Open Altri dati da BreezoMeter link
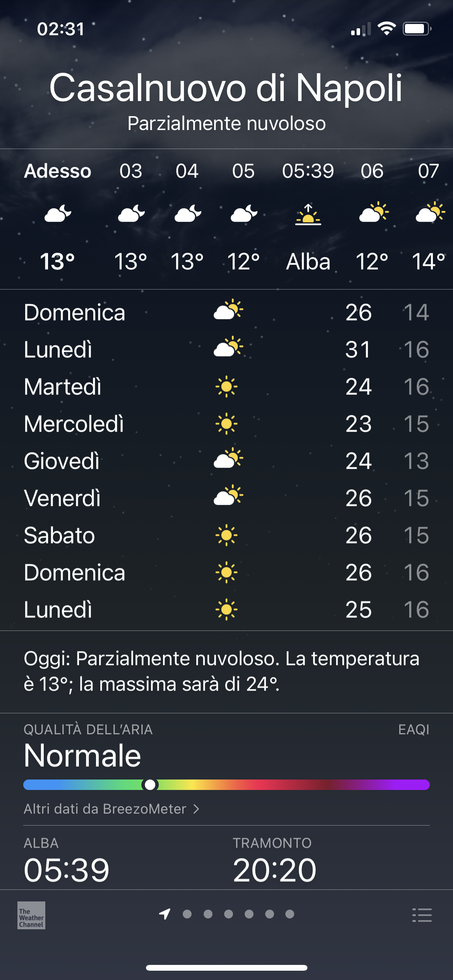This screenshot has width=453, height=980. point(105,809)
